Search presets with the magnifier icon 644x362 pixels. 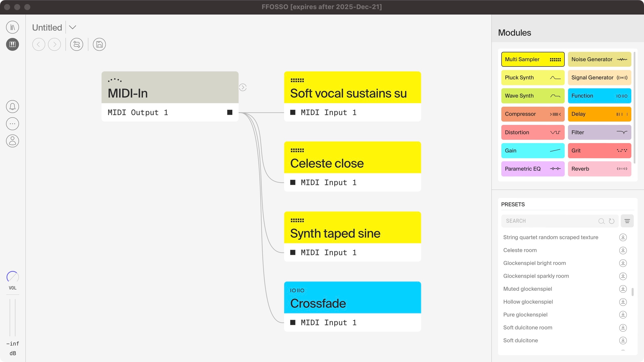pos(601,221)
